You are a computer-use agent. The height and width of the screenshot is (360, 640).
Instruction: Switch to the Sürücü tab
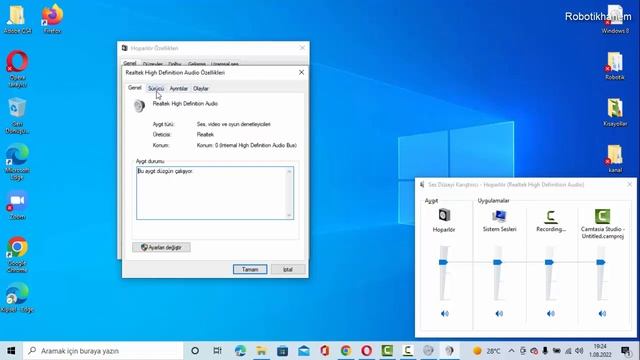[156, 89]
